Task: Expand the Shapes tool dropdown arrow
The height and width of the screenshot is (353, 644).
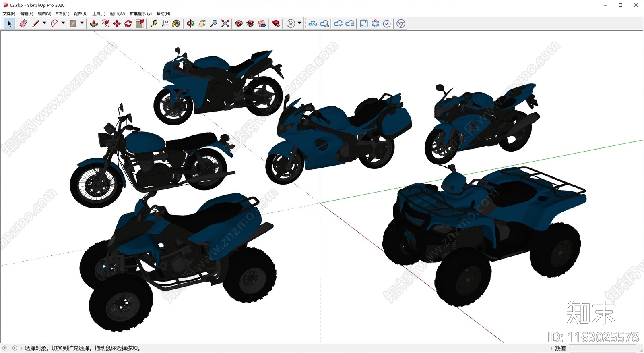Action: (x=82, y=23)
